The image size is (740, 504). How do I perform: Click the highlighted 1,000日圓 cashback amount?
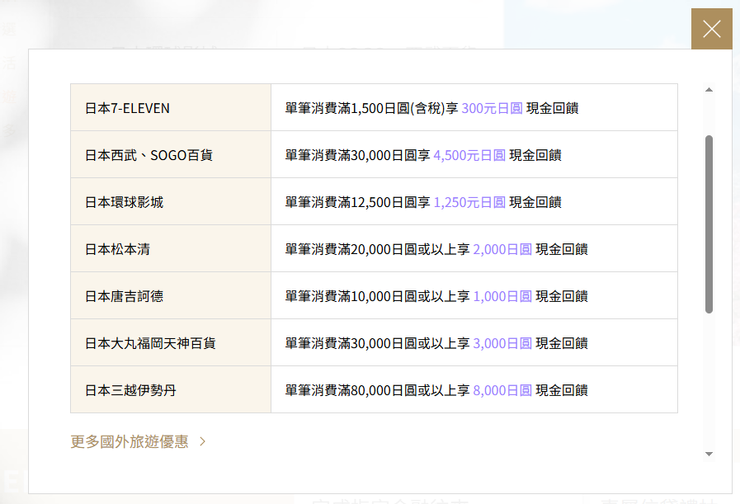pyautogui.click(x=502, y=296)
